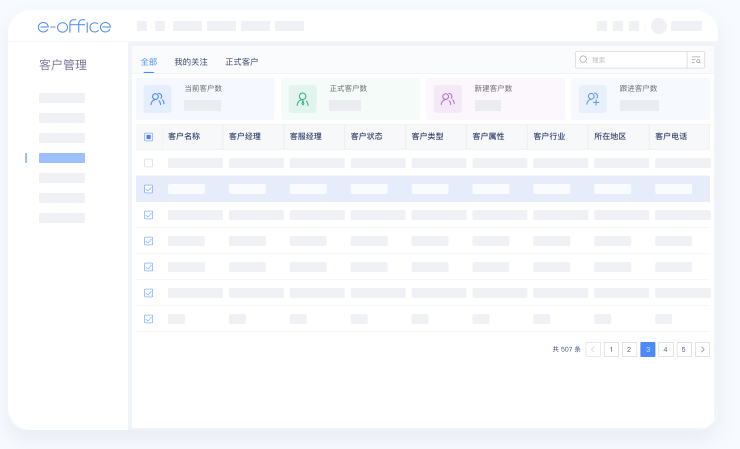Viewport: 740px width, 449px height.
Task: Open the user avatar in top bar
Action: (658, 26)
